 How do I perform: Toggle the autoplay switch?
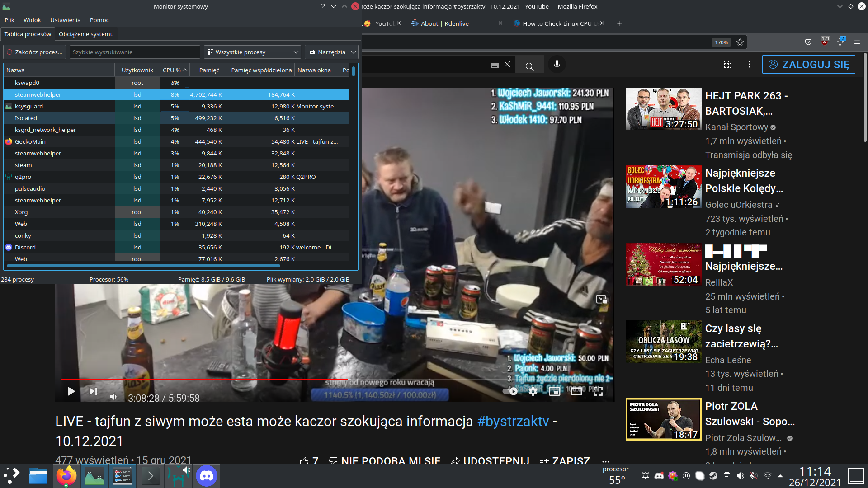tap(510, 391)
